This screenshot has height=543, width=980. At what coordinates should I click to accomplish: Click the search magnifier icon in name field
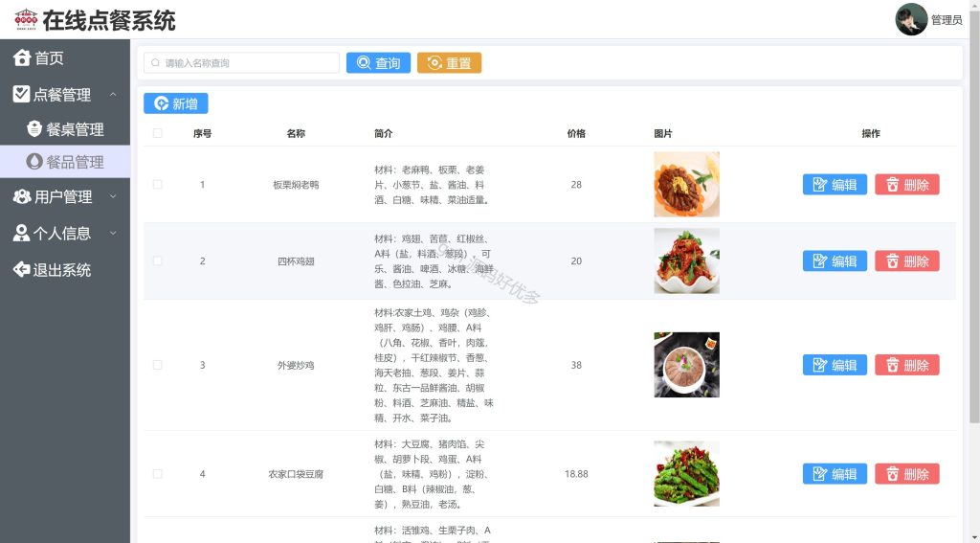pyautogui.click(x=156, y=62)
